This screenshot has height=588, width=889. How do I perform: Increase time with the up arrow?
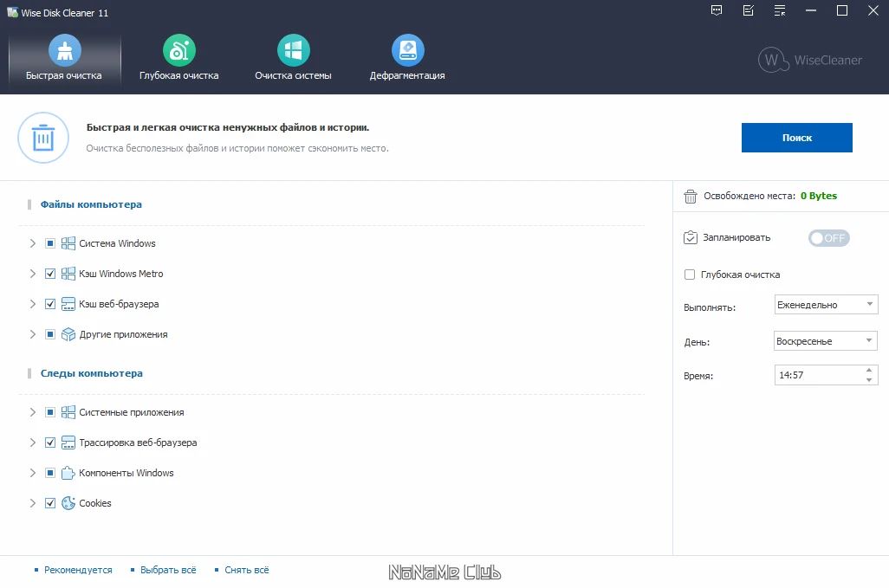(x=869, y=370)
